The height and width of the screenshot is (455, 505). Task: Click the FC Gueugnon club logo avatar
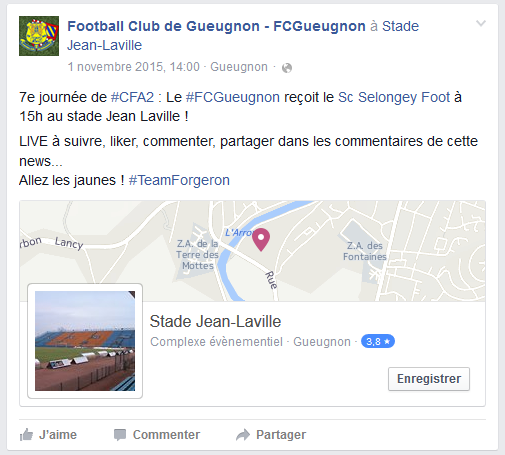(39, 36)
